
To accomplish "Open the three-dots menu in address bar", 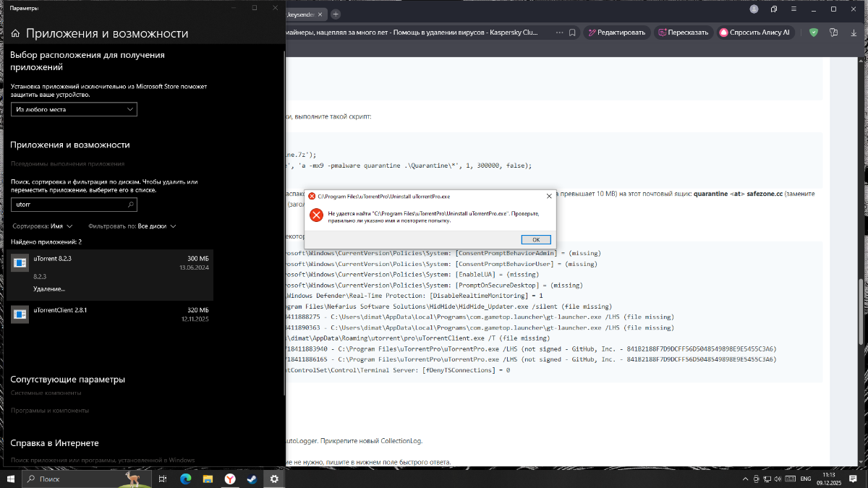I will coord(558,33).
